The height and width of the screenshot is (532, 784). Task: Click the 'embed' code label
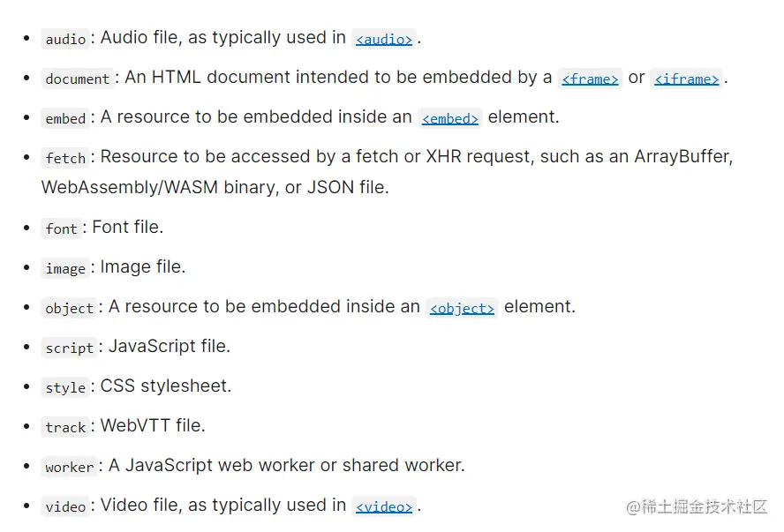[65, 118]
